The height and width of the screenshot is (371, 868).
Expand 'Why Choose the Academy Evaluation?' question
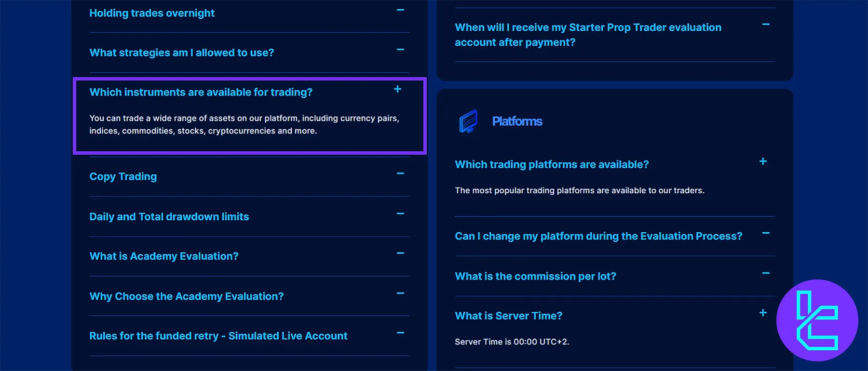coord(187,296)
